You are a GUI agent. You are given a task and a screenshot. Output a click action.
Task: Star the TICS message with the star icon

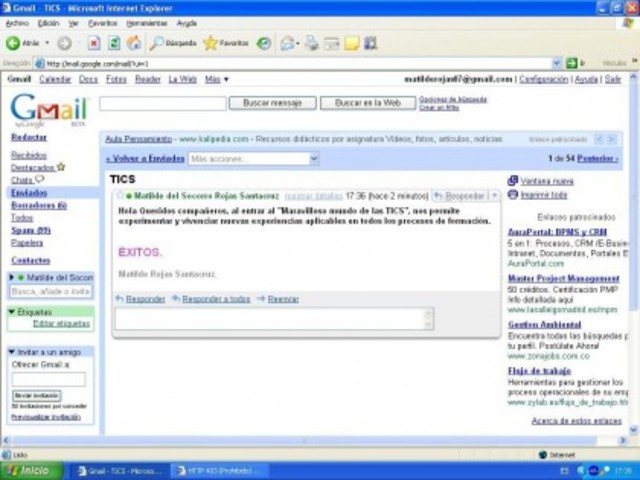[x=120, y=195]
